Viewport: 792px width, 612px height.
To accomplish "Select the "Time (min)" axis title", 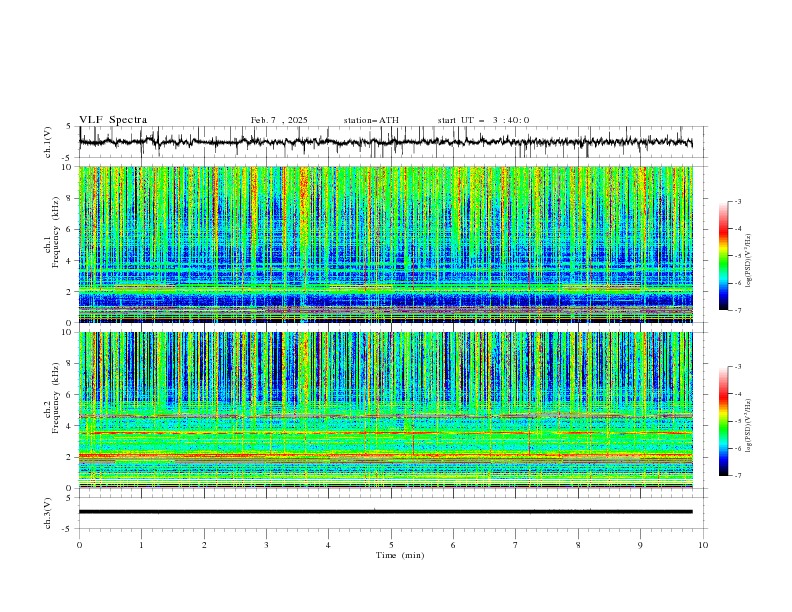I will (400, 555).
